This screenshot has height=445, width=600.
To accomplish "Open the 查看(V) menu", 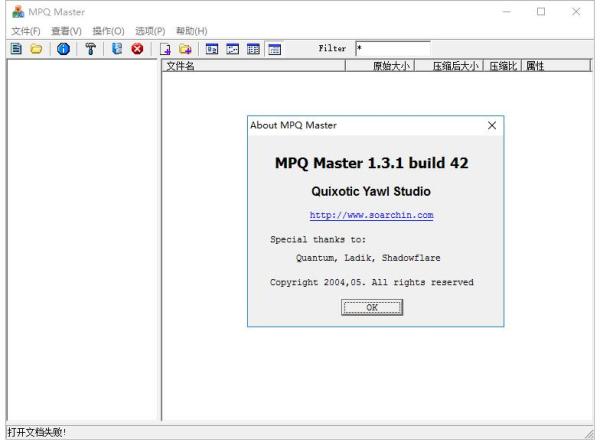I will 67,31.
